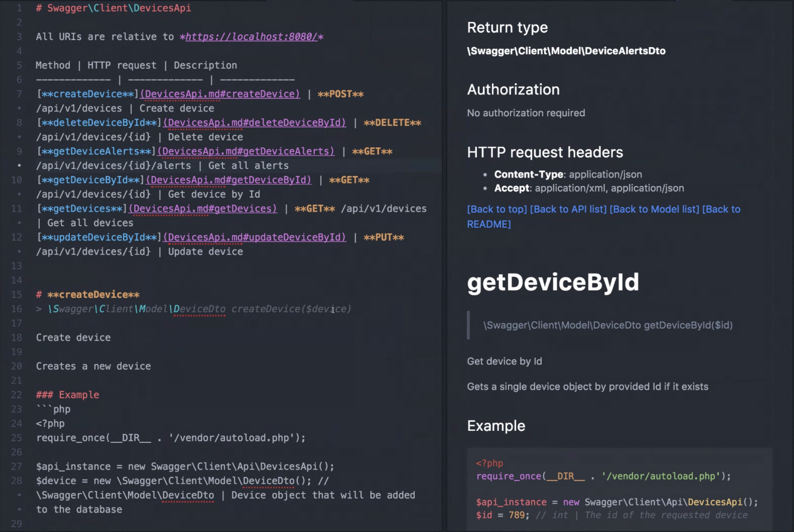Click 'Create device' text on line 18
794x532 pixels.
click(x=73, y=338)
